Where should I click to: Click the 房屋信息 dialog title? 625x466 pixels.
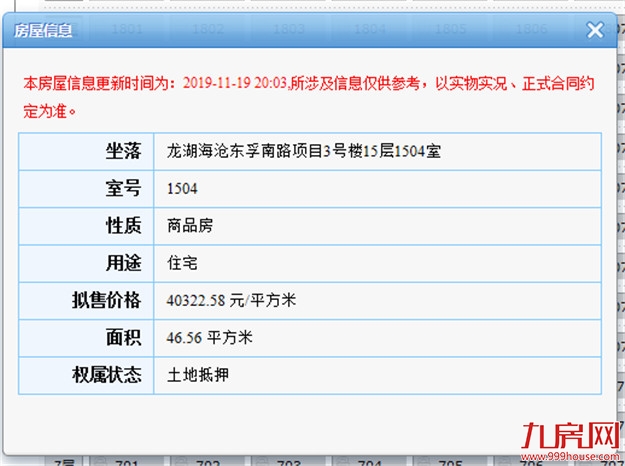click(x=43, y=30)
